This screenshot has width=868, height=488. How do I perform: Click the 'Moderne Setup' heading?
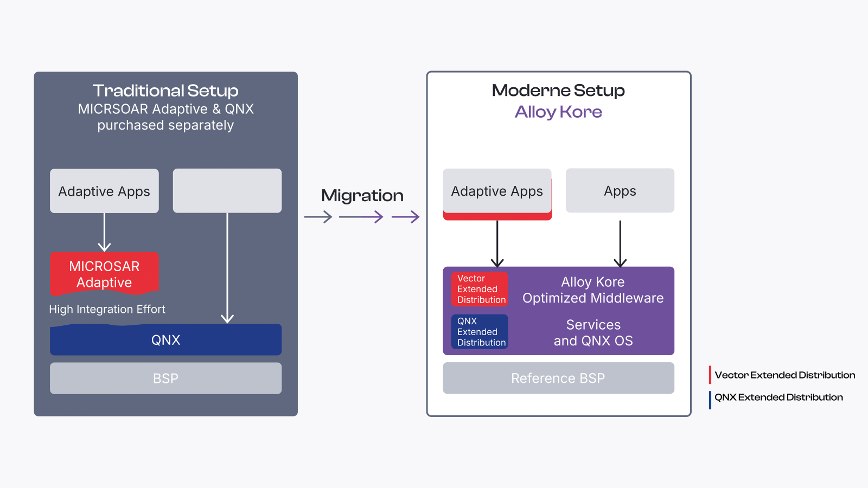[x=558, y=90]
